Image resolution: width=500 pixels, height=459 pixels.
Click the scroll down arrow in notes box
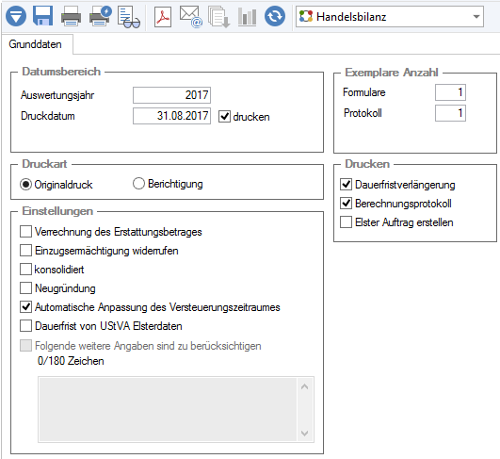(x=304, y=433)
